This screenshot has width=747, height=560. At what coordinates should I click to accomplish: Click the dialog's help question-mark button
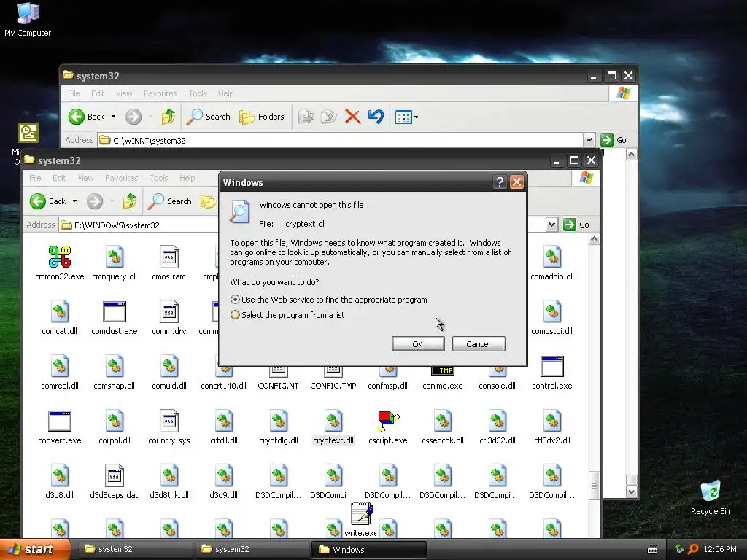pyautogui.click(x=499, y=182)
